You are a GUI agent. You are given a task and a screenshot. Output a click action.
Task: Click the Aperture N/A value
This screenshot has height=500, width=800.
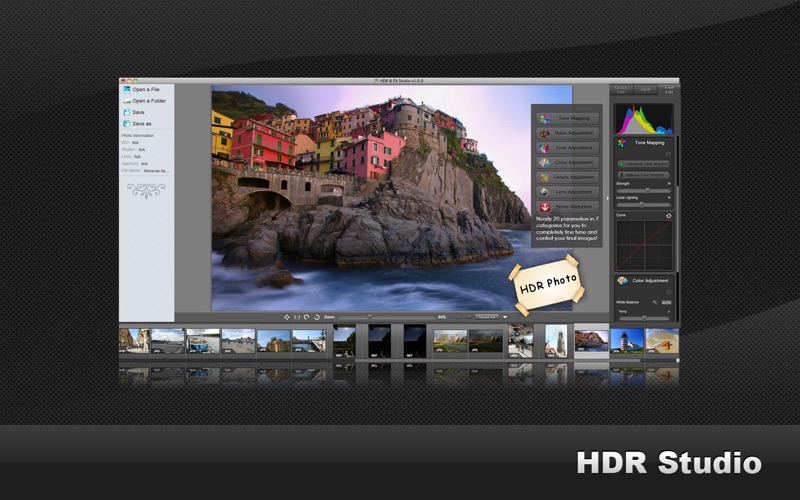[144, 164]
